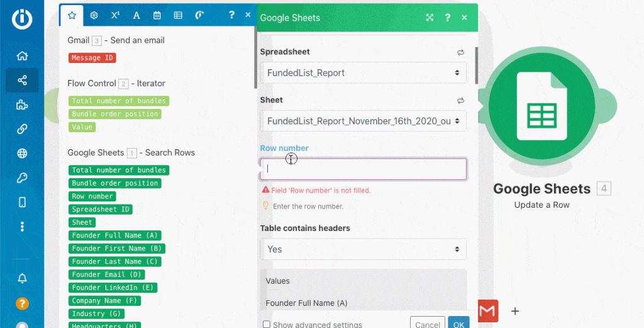Open Templates puzzle icon in sidebar

(x=22, y=105)
